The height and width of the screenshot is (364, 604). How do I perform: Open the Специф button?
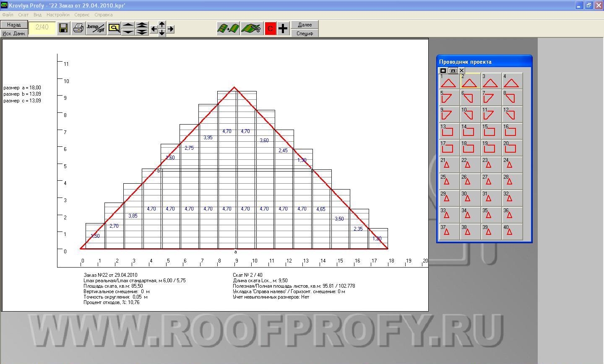[x=305, y=33]
